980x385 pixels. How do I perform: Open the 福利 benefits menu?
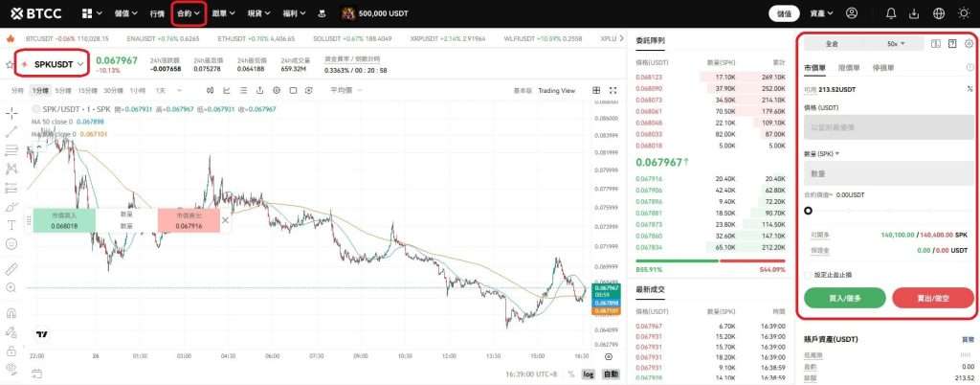294,13
